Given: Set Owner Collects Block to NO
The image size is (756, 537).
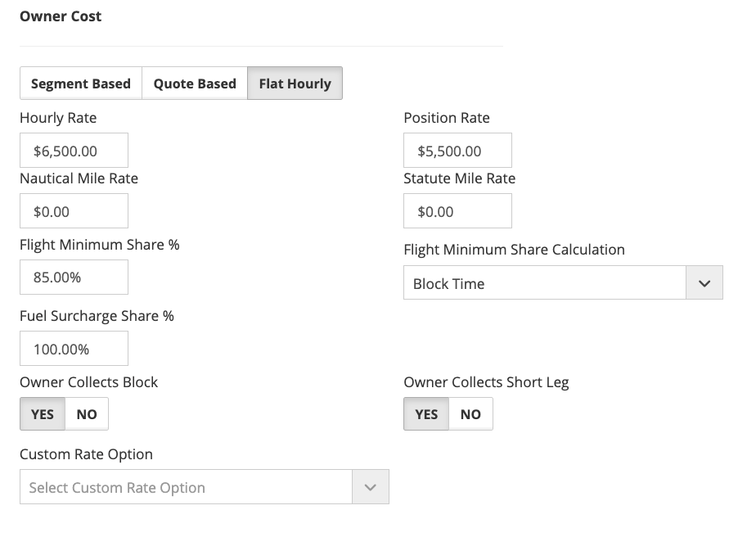Looking at the screenshot, I should [x=87, y=414].
